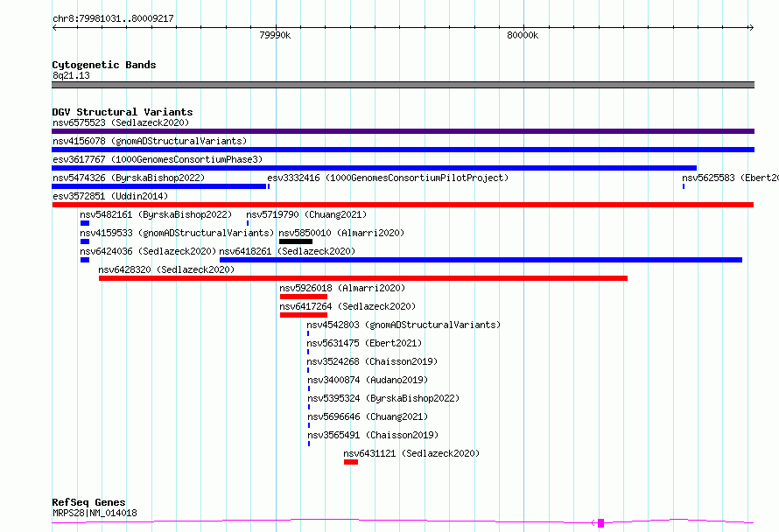Select nsv5474326 (ByrskaBishop2022) label
The image size is (779, 532).
pos(129,178)
